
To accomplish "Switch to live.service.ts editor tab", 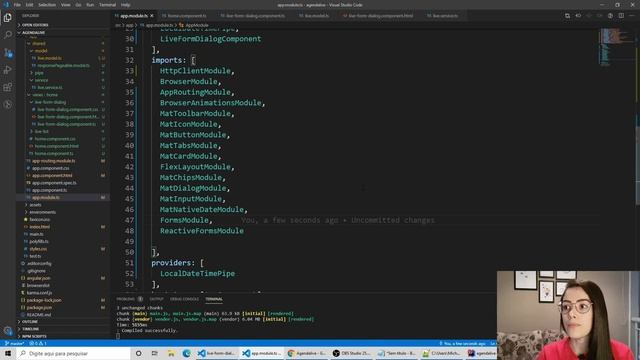I will coord(445,16).
